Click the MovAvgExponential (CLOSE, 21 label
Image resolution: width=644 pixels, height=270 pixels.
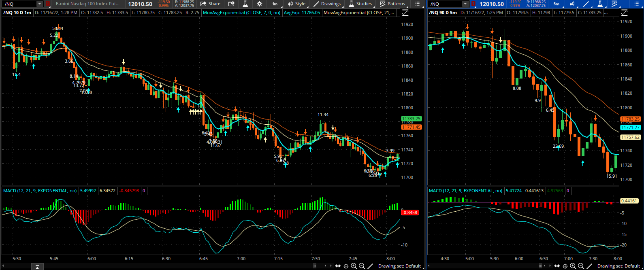click(x=359, y=13)
